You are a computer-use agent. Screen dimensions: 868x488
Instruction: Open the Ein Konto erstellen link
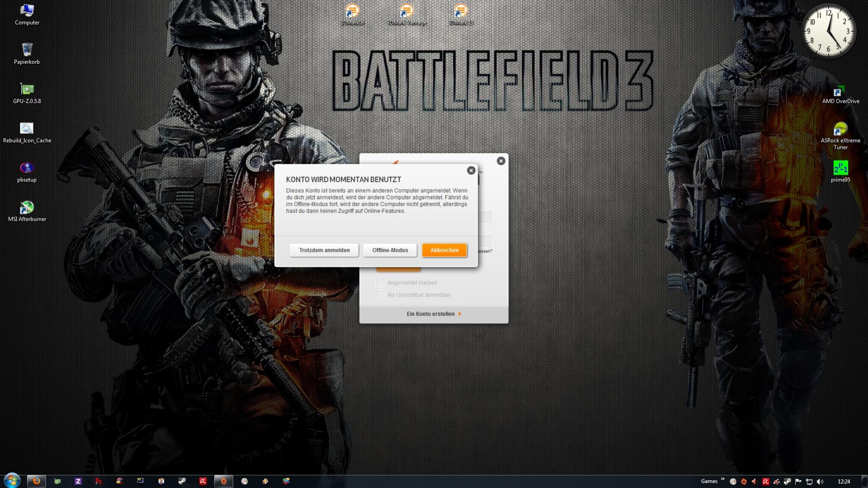pos(433,314)
